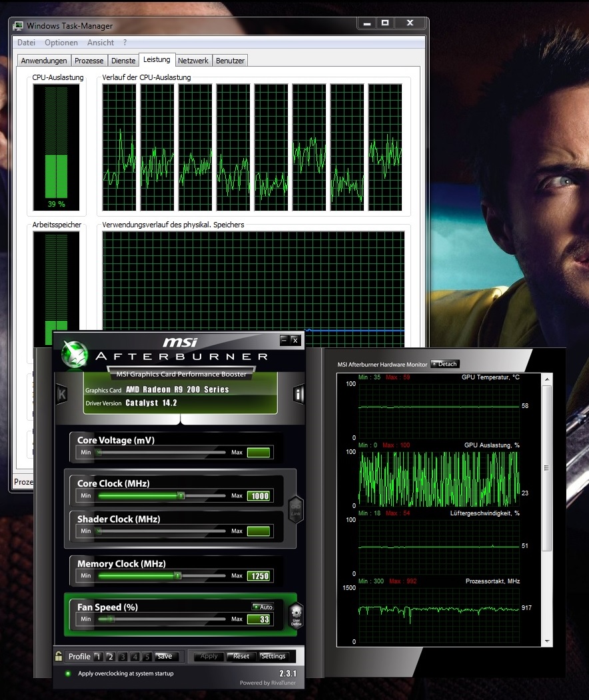Click the Memory Clock slider handle
This screenshot has height=700, width=589.
click(x=178, y=575)
